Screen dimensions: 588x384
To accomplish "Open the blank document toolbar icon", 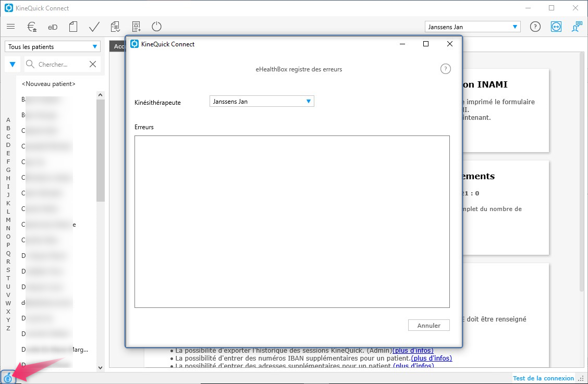I will [x=73, y=27].
